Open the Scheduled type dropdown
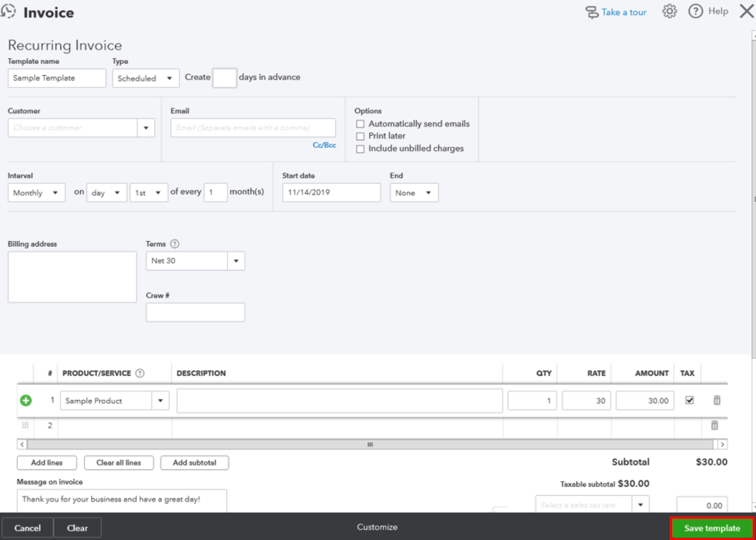Screen dimensions: 756x540 coord(169,78)
